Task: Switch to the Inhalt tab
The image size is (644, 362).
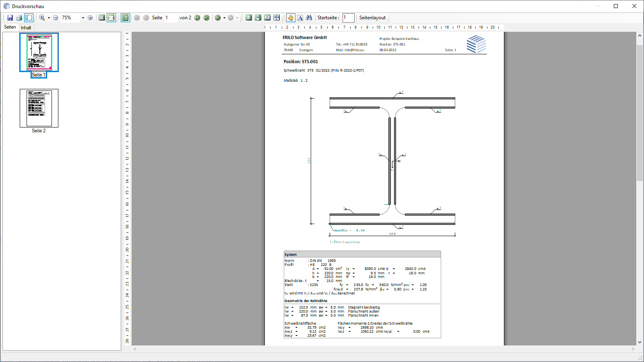Action: pyautogui.click(x=26, y=28)
